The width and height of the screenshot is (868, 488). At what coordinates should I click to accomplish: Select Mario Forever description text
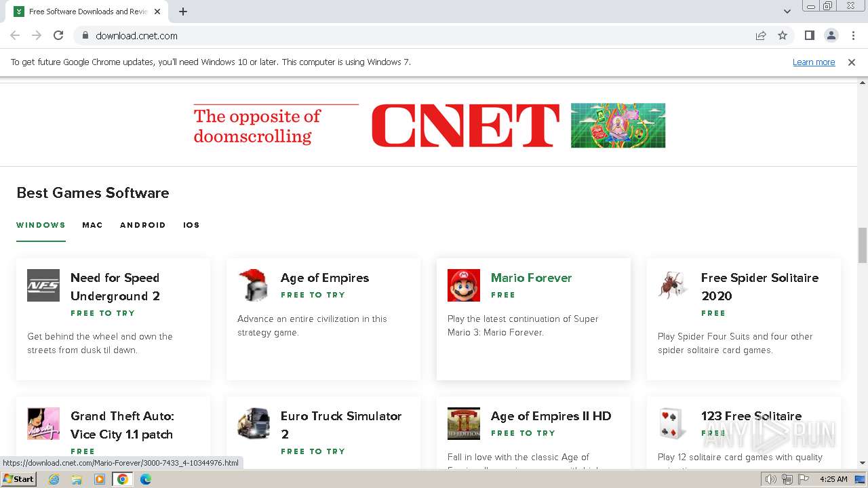(x=523, y=325)
